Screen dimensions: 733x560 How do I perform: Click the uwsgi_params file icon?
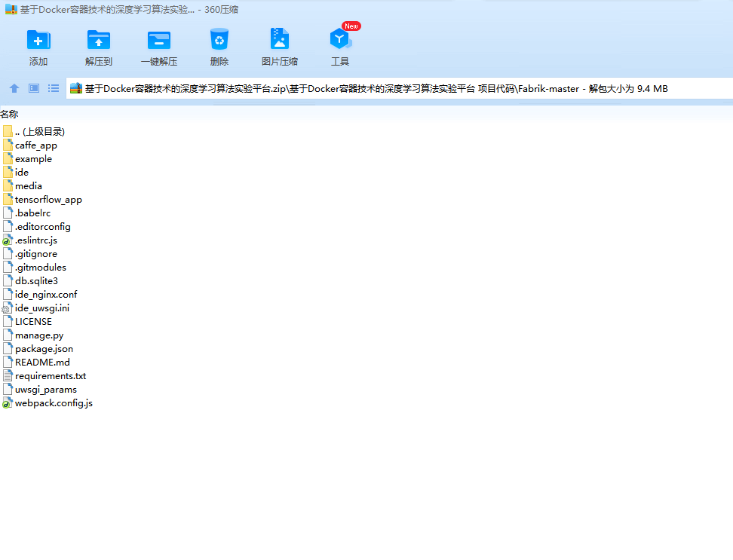(x=8, y=389)
